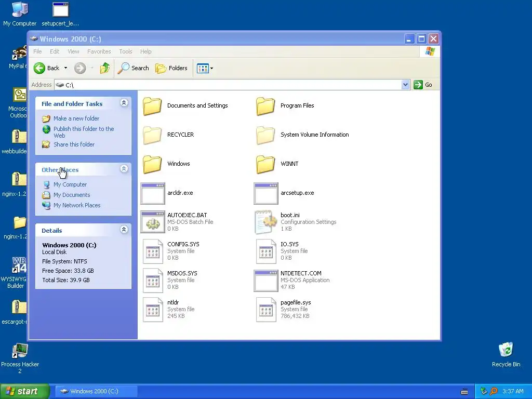This screenshot has width=532, height=399.
Task: Select the Program Files folder icon
Action: (x=265, y=106)
